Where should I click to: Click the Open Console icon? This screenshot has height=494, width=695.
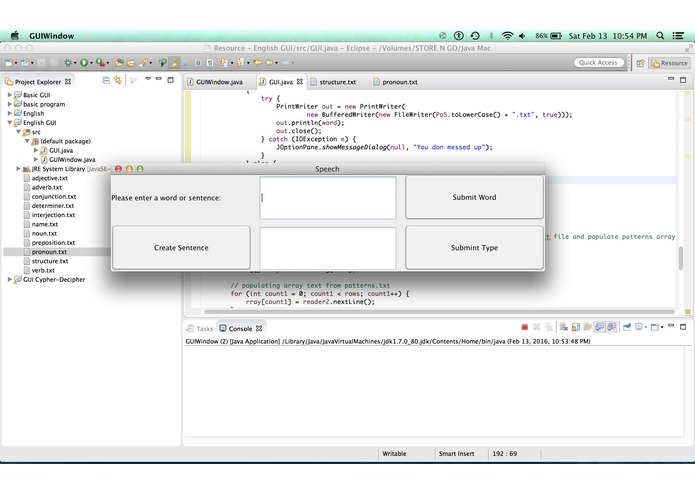pyautogui.click(x=655, y=327)
